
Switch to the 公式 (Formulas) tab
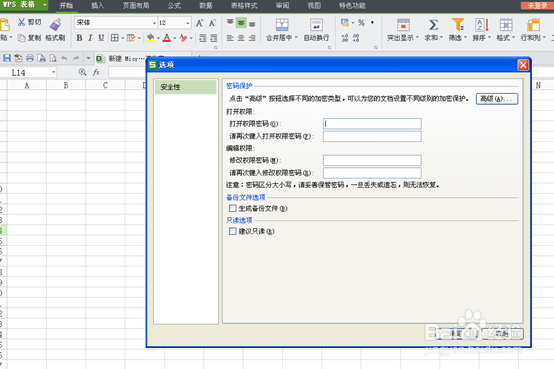[174, 5]
